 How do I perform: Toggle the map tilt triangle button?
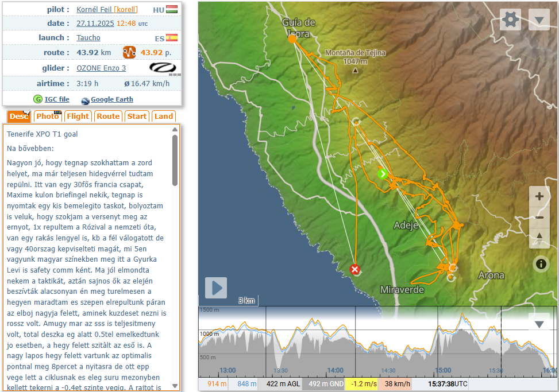pos(539,236)
